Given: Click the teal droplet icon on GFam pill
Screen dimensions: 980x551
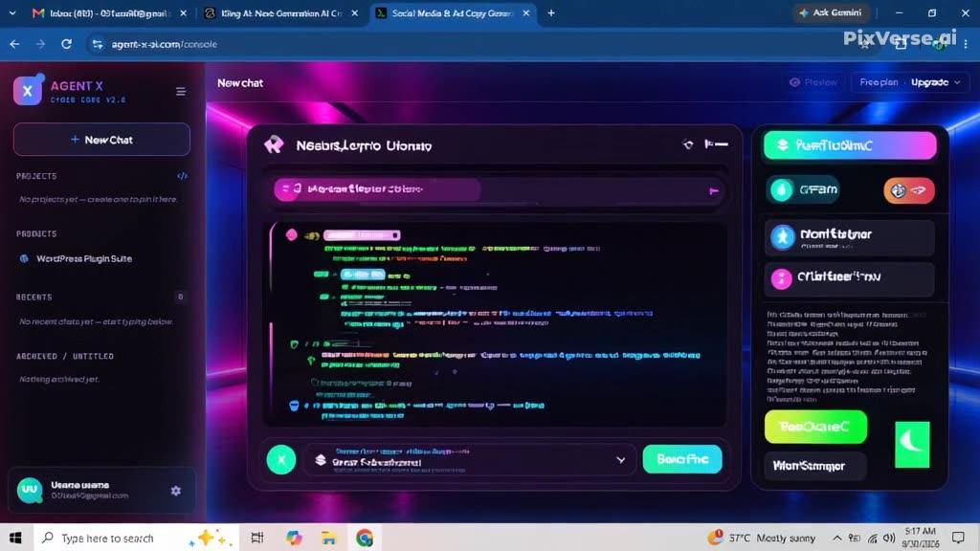Looking at the screenshot, I should (781, 190).
